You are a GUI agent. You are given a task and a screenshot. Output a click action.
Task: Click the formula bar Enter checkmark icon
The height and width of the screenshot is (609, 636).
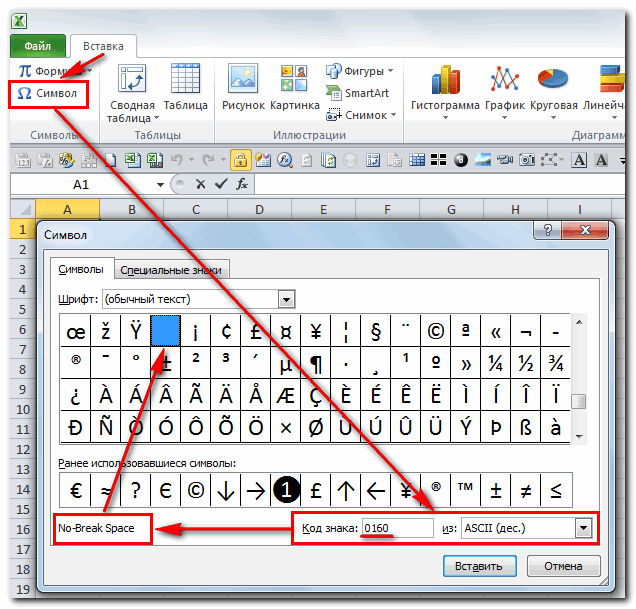[221, 184]
